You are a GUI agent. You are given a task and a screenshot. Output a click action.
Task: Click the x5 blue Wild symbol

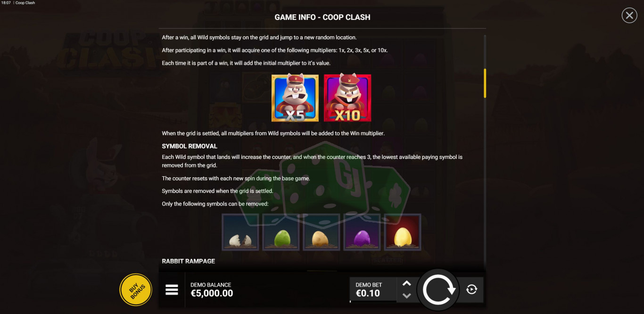295,98
